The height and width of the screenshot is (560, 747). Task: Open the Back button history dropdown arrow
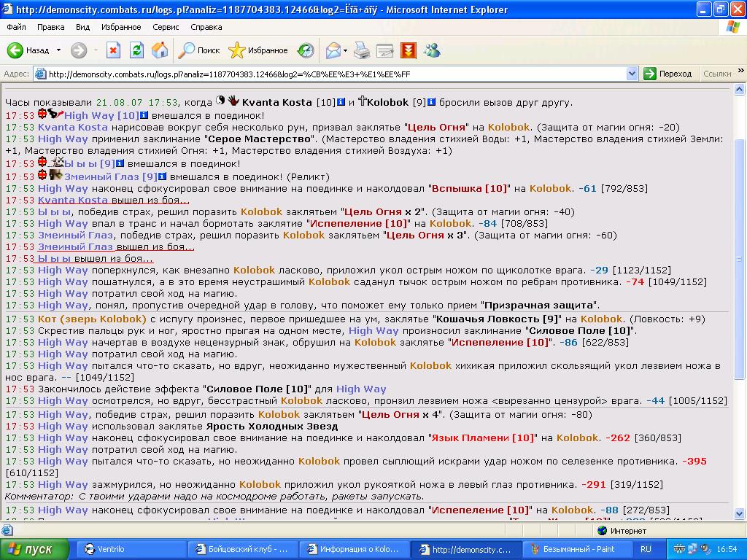58,50
